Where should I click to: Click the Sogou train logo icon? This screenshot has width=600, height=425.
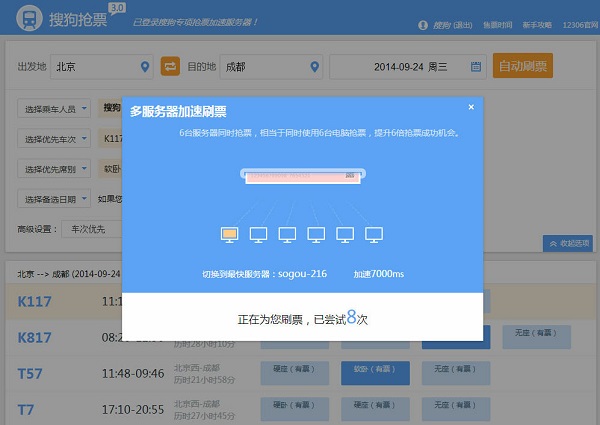(x=29, y=18)
